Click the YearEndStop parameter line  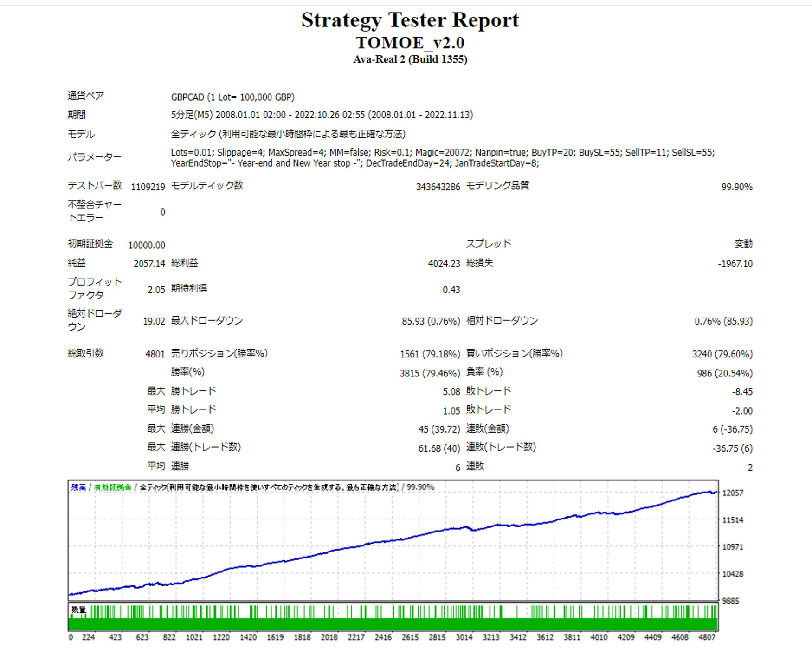coord(355,163)
